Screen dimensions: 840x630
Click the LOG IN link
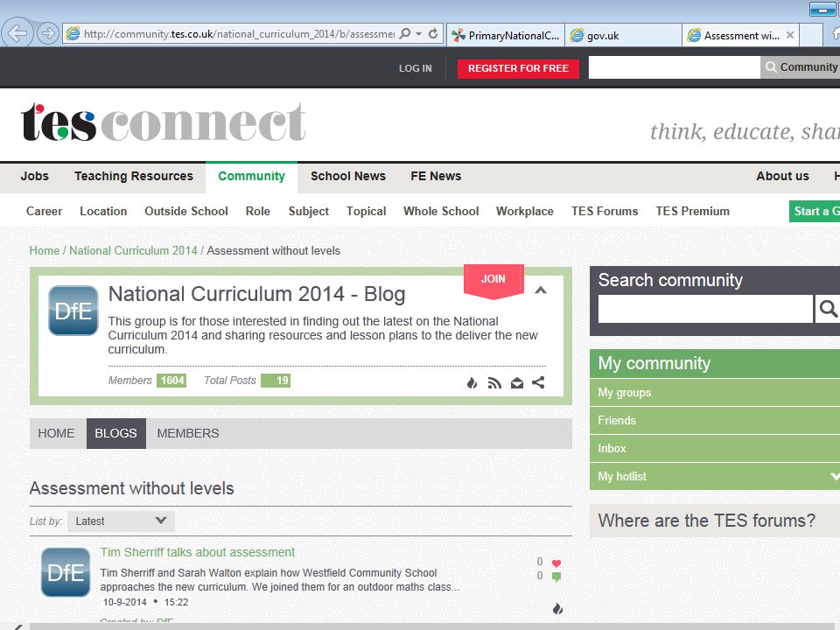tap(415, 68)
